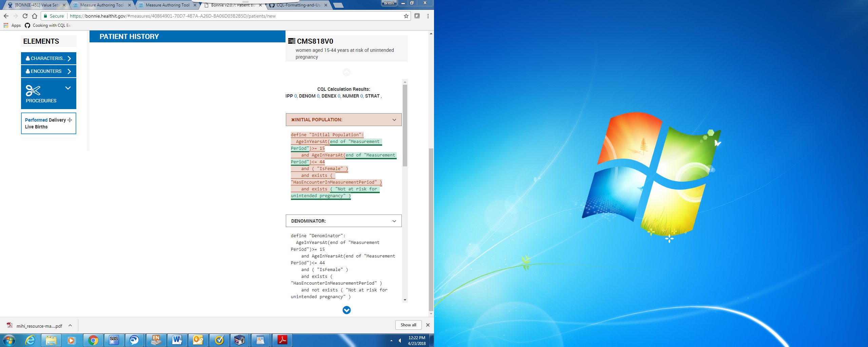Click the extension icon beside the address bar
The image size is (868, 347).
click(x=417, y=16)
